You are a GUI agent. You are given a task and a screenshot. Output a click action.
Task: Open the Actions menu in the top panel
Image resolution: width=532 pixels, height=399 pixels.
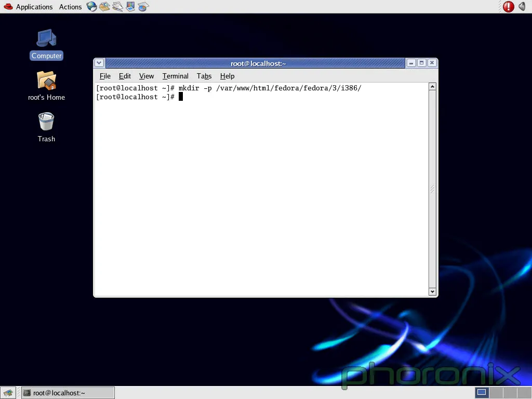click(70, 7)
